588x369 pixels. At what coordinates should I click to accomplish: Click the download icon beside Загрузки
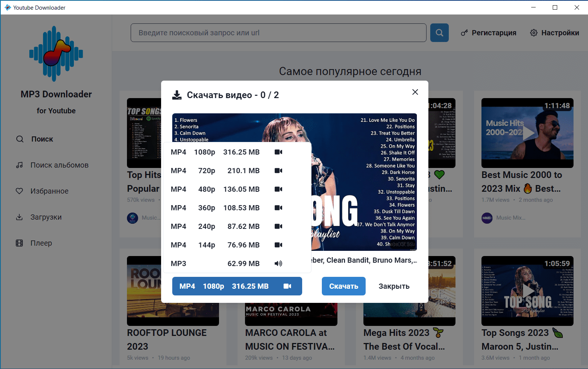[x=20, y=217]
